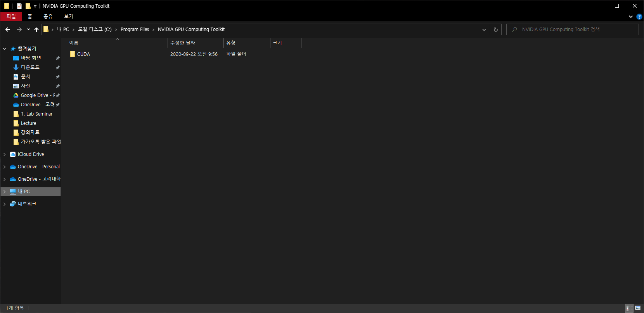Click 내 PC in address breadcrumb
Viewport: 644px width, 313px height.
63,29
